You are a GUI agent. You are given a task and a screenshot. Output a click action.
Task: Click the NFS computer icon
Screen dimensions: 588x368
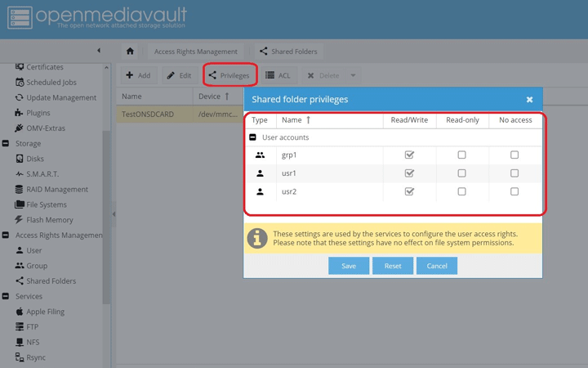click(20, 342)
